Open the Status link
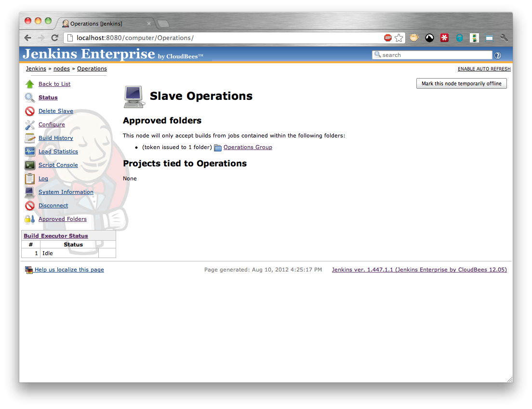This screenshot has width=532, height=409. pos(48,97)
